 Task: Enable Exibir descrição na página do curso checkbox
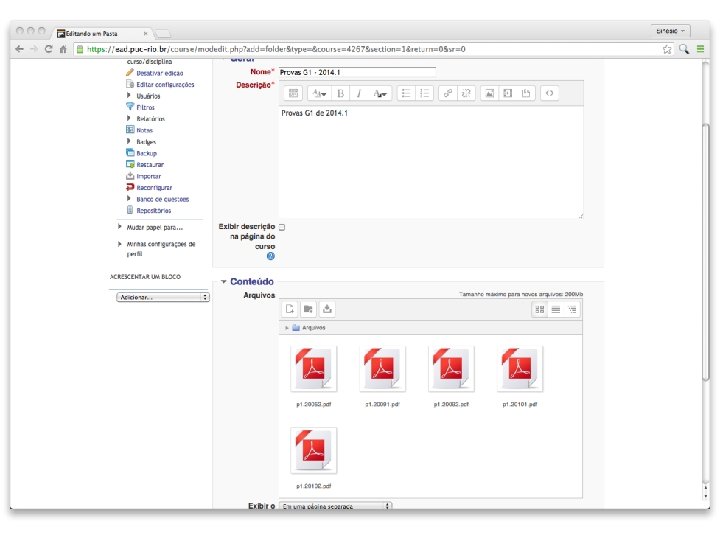click(282, 227)
